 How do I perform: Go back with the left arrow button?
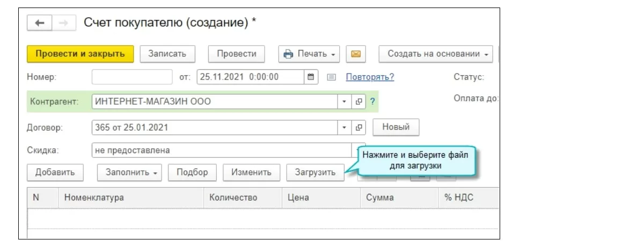(40, 23)
